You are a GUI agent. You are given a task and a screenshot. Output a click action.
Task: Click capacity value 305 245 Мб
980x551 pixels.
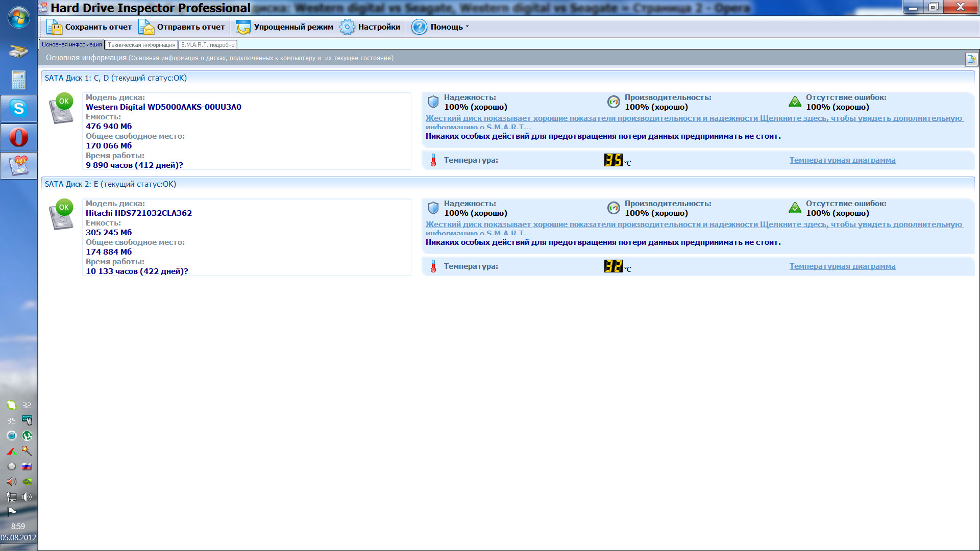pyautogui.click(x=109, y=233)
